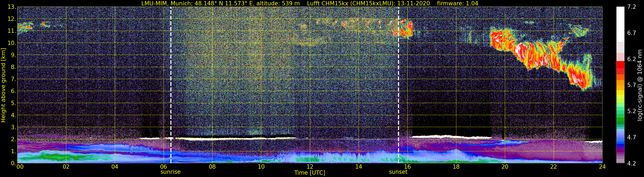The width and height of the screenshot is (644, 177).
Task: Click the '7.' height axis tick label
Action: coord(13,79)
